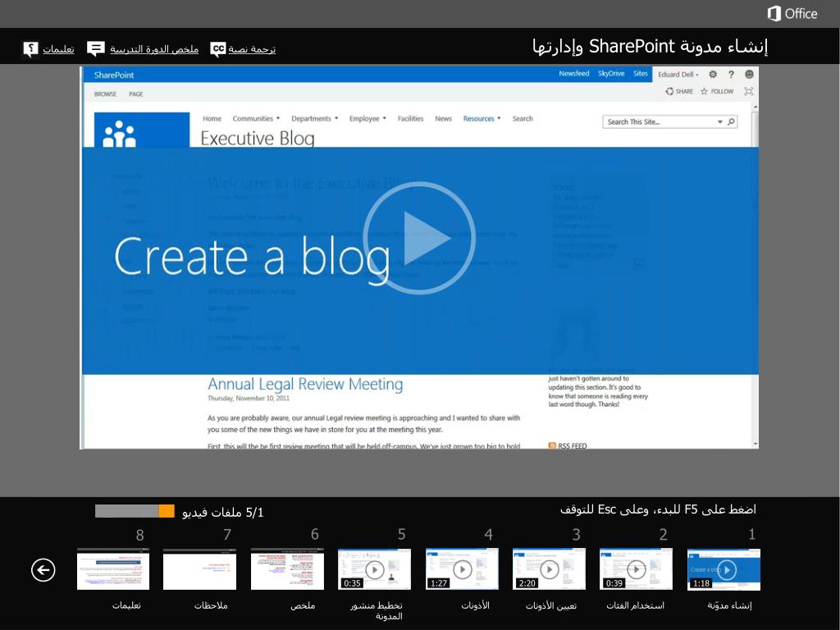Play the Create a blog video
This screenshot has height=630, width=840.
click(419, 238)
